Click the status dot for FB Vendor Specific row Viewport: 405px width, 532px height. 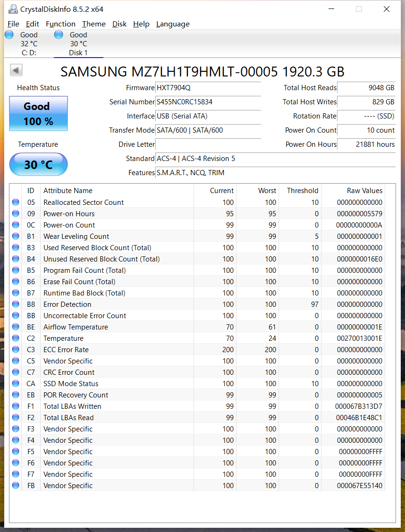click(x=16, y=485)
